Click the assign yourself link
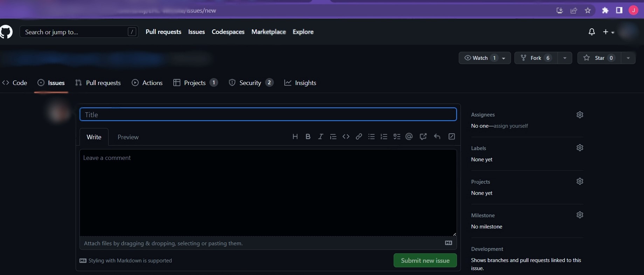The height and width of the screenshot is (275, 644). pos(511,126)
